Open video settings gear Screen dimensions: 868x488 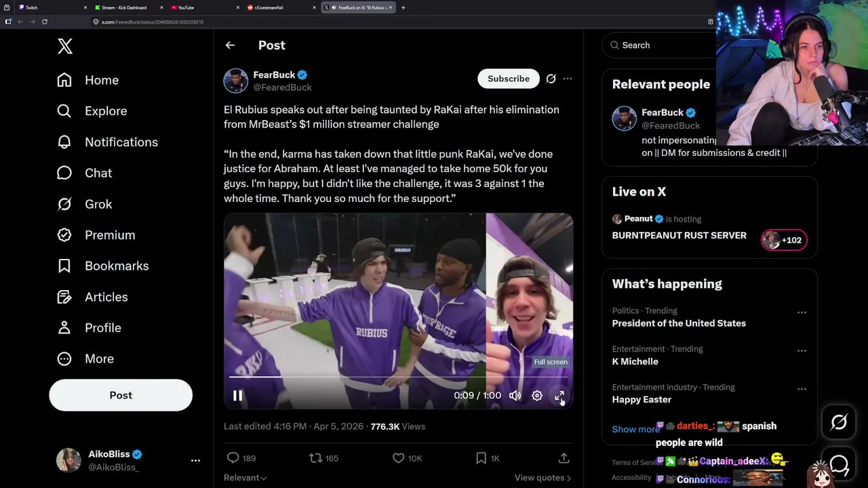537,396
